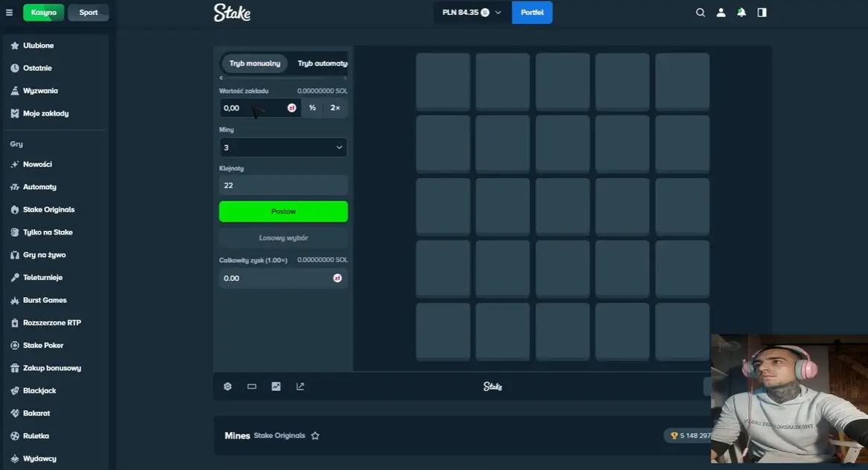Viewport: 868px width, 470px height.
Task: Click the Losowy wybór button
Action: tap(284, 238)
